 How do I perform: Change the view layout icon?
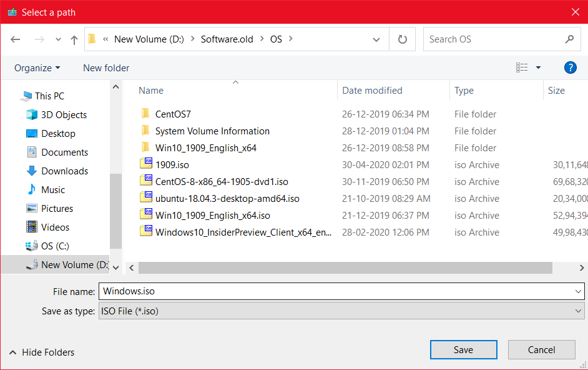coord(522,67)
